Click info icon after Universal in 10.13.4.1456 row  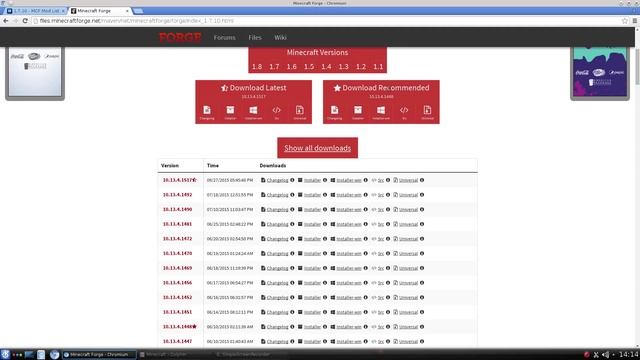pos(422,283)
